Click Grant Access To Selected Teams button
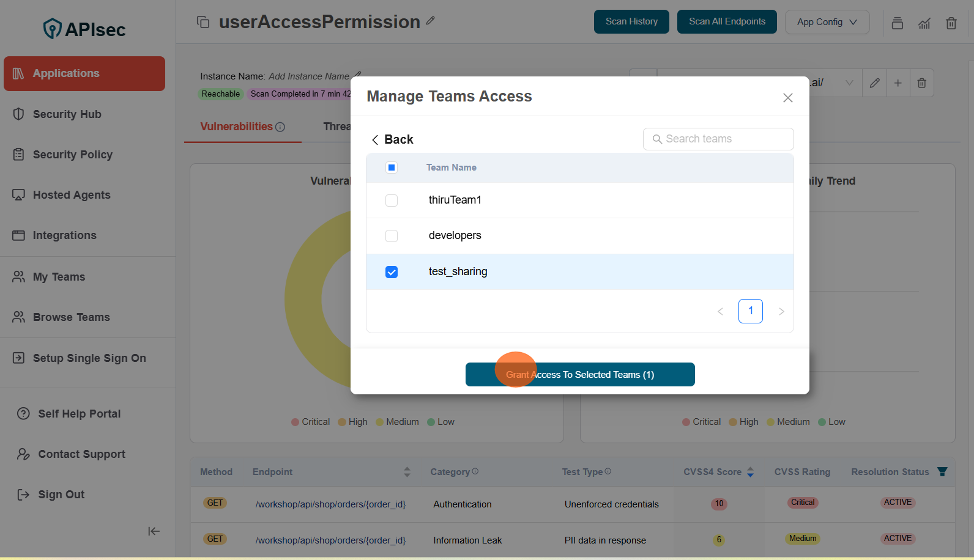974x560 pixels. 579,375
